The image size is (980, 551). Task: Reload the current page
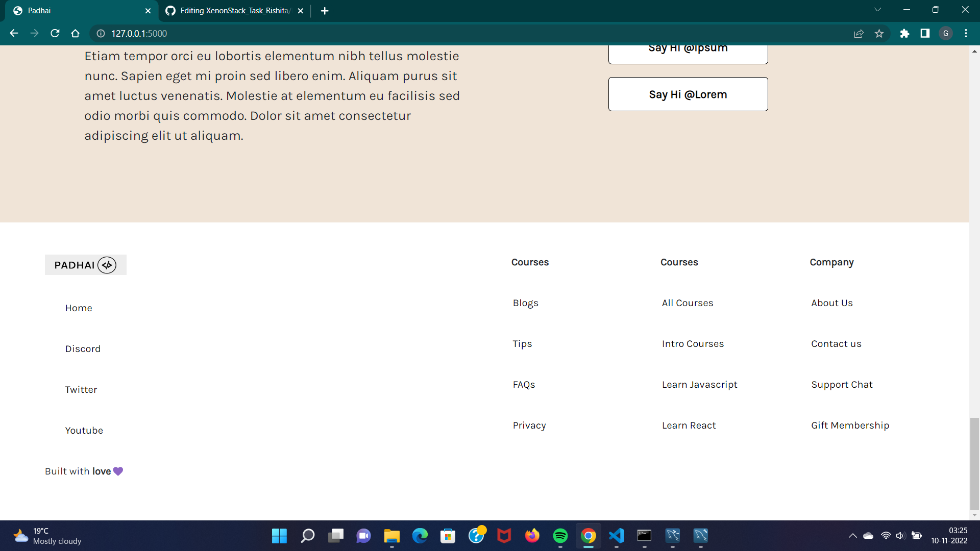(x=55, y=33)
